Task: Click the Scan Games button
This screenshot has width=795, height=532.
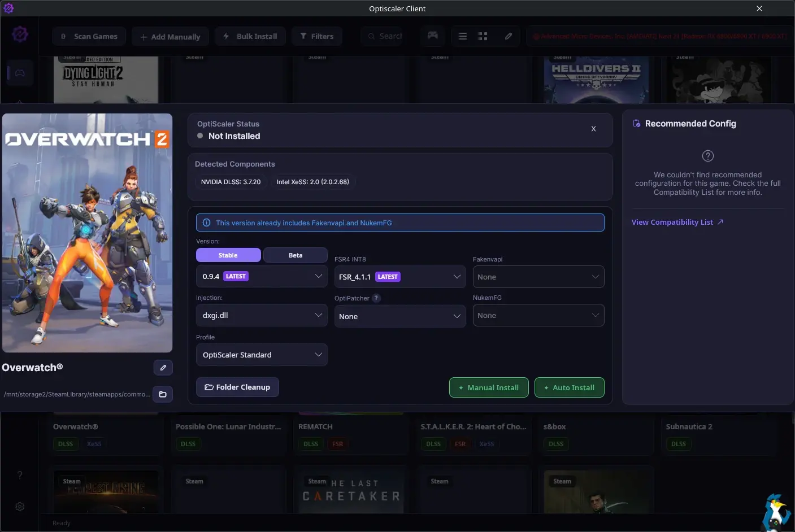Action: pyautogui.click(x=89, y=36)
